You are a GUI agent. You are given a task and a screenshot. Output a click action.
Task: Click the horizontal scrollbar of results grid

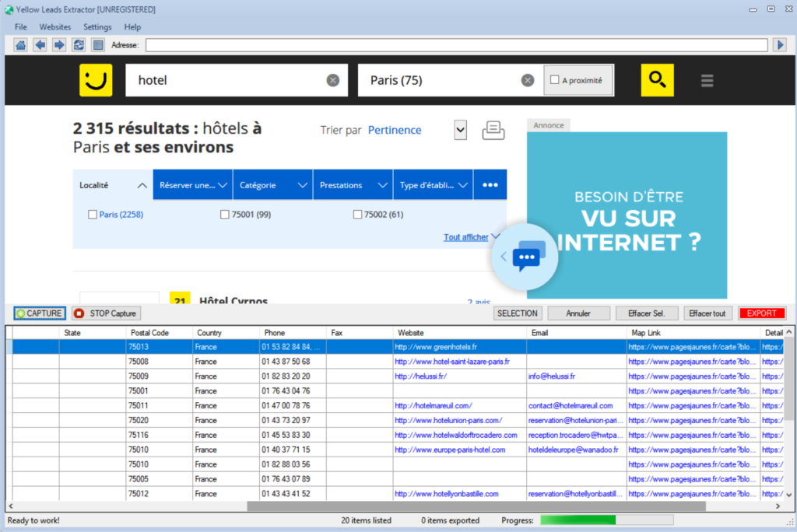[476, 506]
